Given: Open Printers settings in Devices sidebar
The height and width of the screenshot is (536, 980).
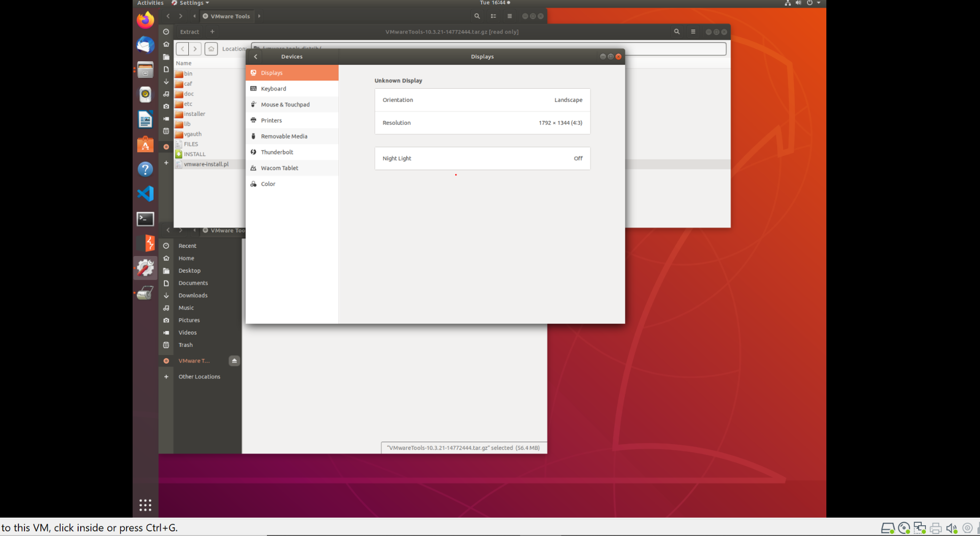Looking at the screenshot, I should 271,120.
